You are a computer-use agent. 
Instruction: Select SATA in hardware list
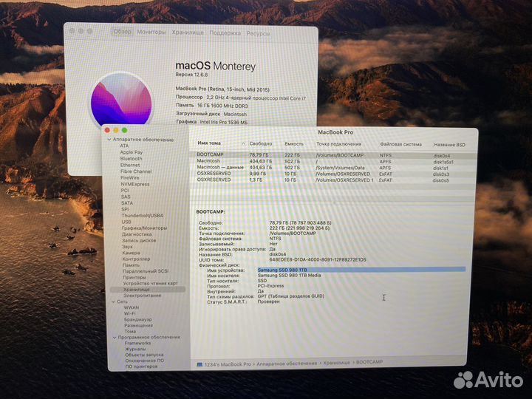127,203
